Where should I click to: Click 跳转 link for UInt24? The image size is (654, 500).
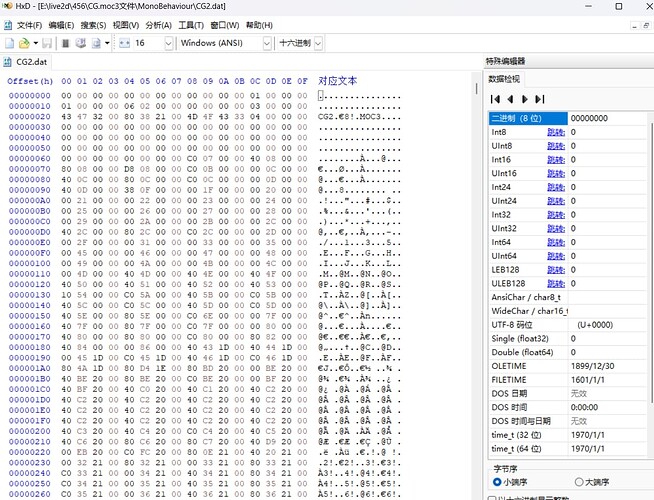tap(556, 201)
